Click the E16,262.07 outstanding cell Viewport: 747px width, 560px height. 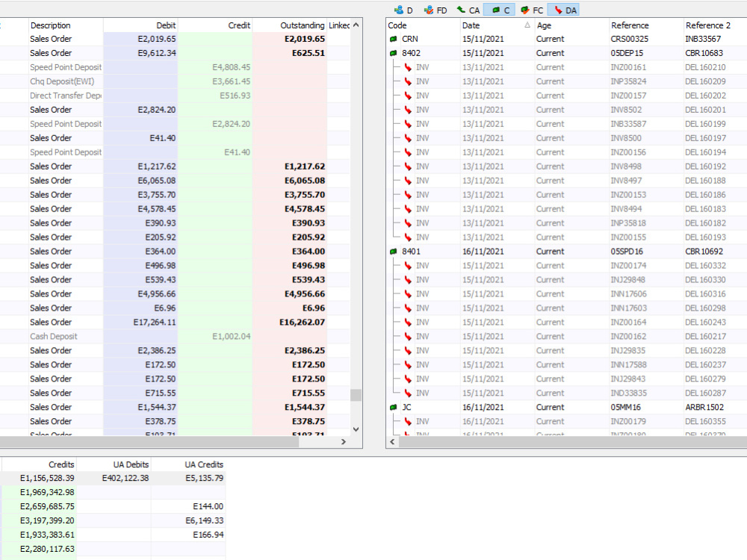290,323
